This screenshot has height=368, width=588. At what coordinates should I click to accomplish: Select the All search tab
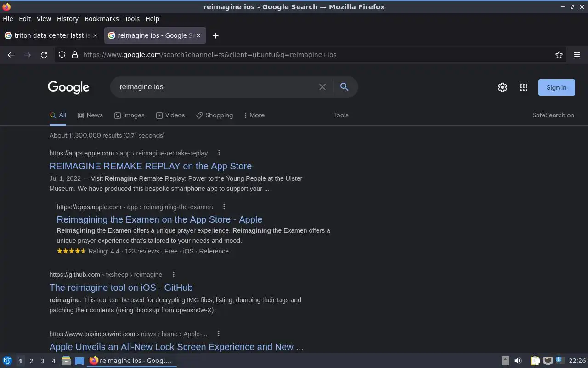coord(58,115)
